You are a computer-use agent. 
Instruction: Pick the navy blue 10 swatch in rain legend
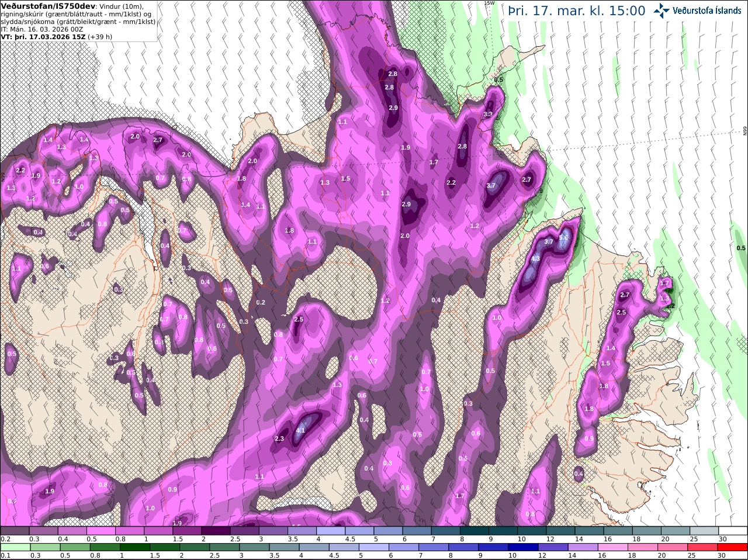[523, 547]
